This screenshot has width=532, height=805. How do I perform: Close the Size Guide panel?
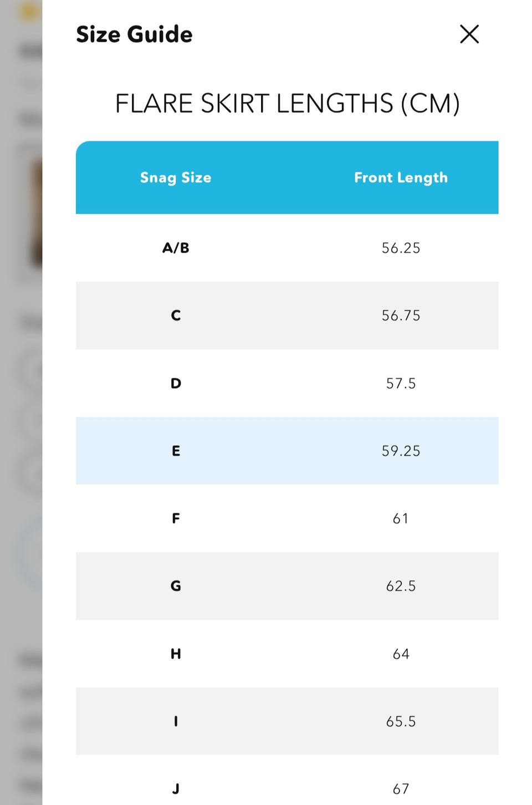(x=469, y=34)
